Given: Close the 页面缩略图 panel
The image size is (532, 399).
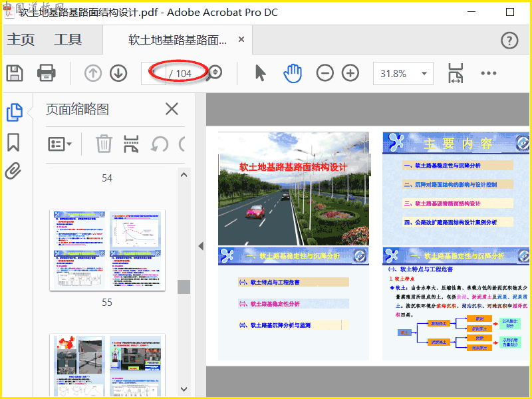Looking at the screenshot, I should coord(172,109).
